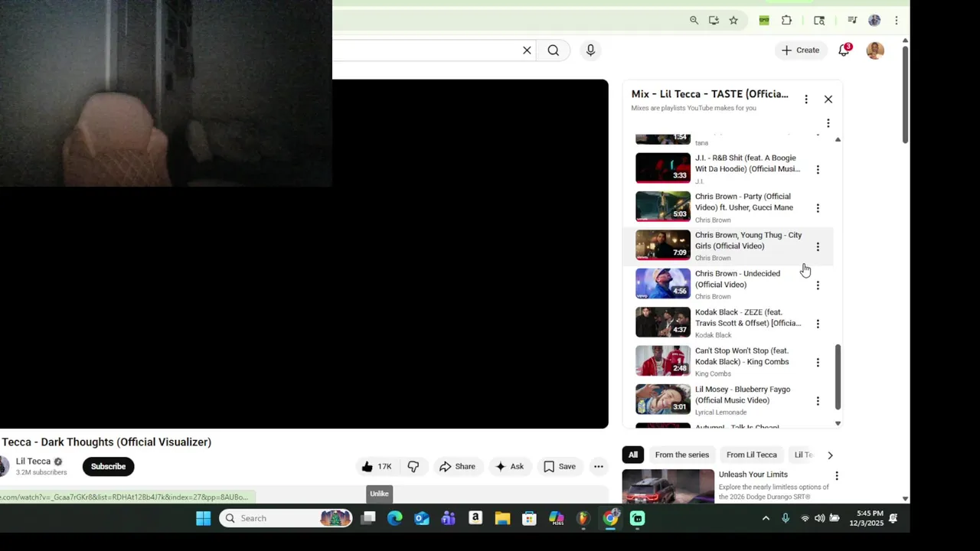Clear the YouTube search box text
The width and height of the screenshot is (980, 551).
527,51
